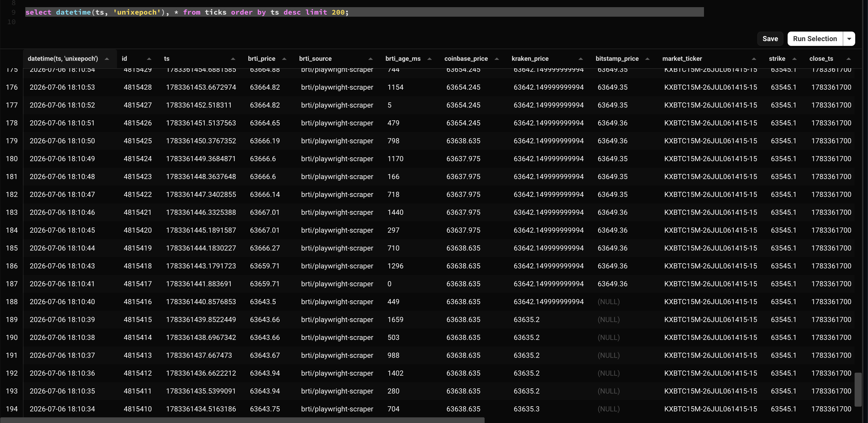This screenshot has height=423, width=868.
Task: Click the market_ticker column header label
Action: tap(682, 59)
